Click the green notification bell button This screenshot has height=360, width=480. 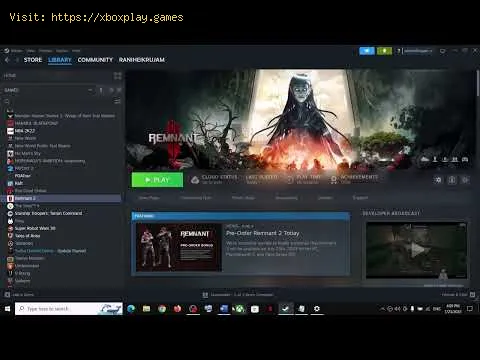click(384, 51)
